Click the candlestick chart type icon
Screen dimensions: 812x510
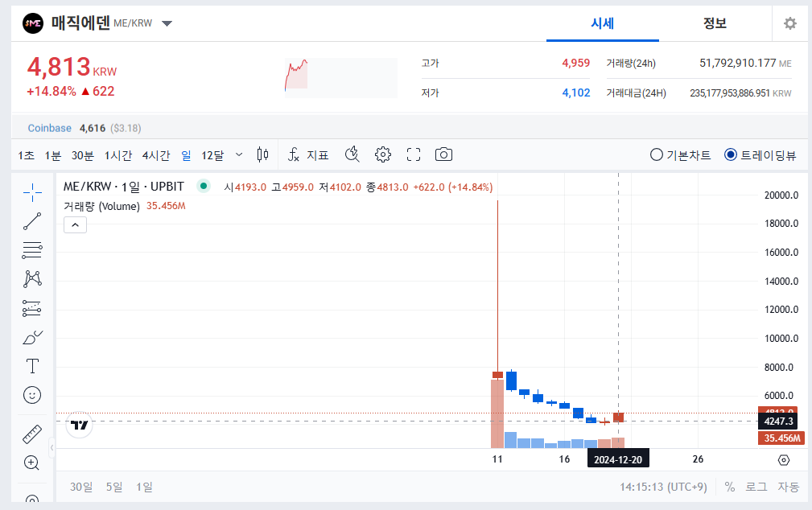(262, 154)
